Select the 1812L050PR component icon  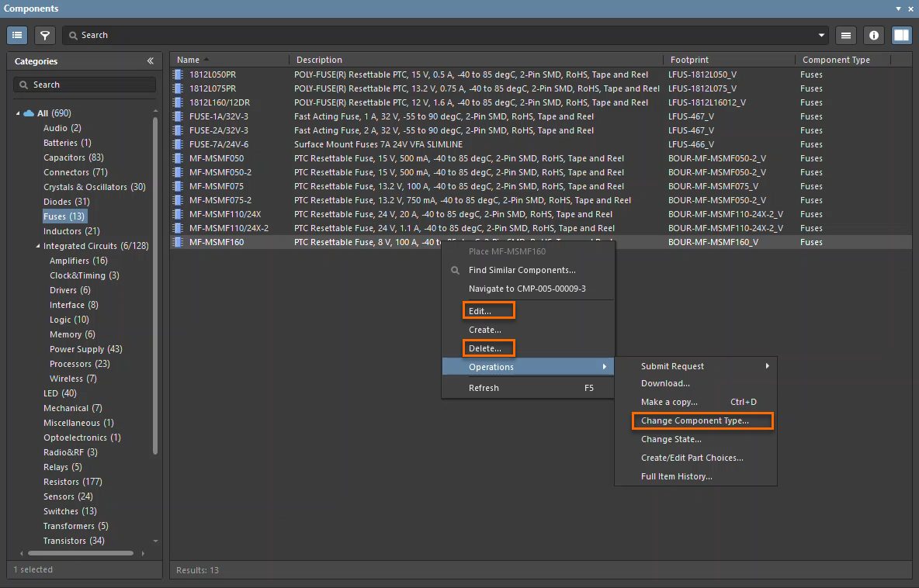point(179,74)
